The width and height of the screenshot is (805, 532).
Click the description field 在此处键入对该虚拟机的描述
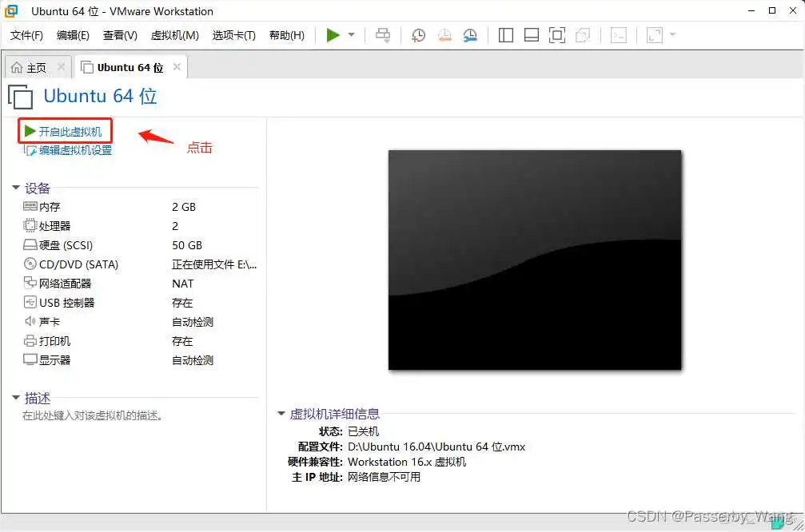(93, 415)
